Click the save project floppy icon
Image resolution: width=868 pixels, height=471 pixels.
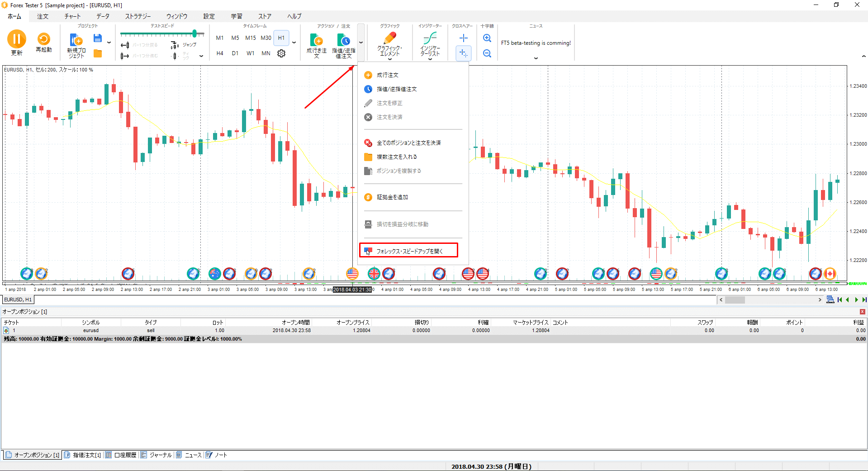click(x=98, y=38)
